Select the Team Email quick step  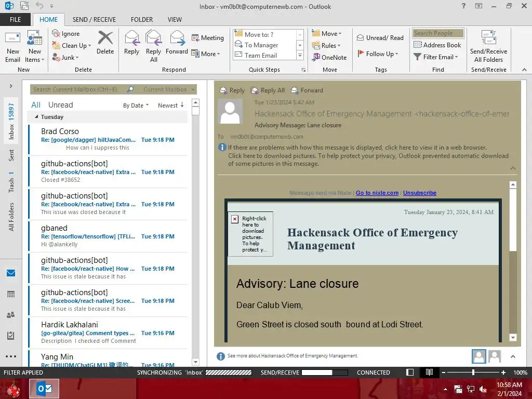(261, 55)
